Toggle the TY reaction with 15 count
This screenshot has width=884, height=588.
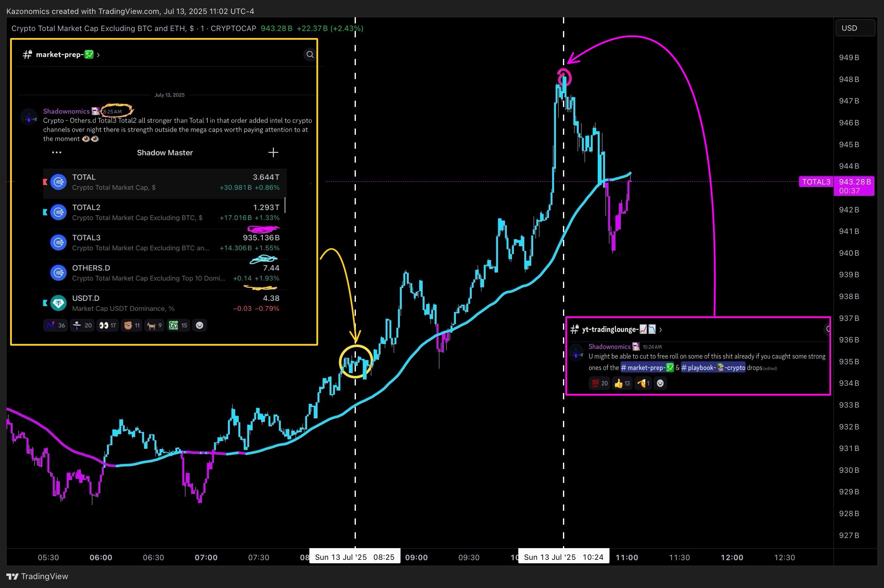point(178,326)
